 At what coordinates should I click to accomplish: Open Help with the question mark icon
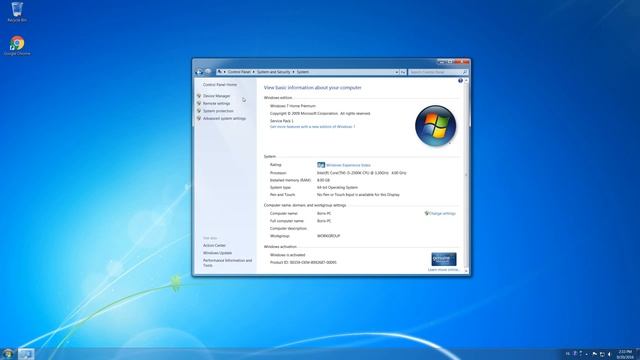pyautogui.click(x=460, y=81)
